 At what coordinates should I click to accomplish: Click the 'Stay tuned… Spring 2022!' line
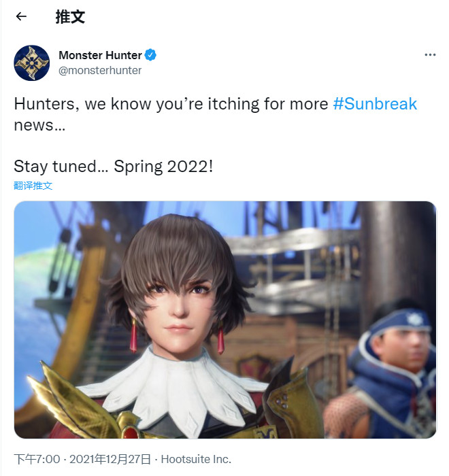pos(114,167)
